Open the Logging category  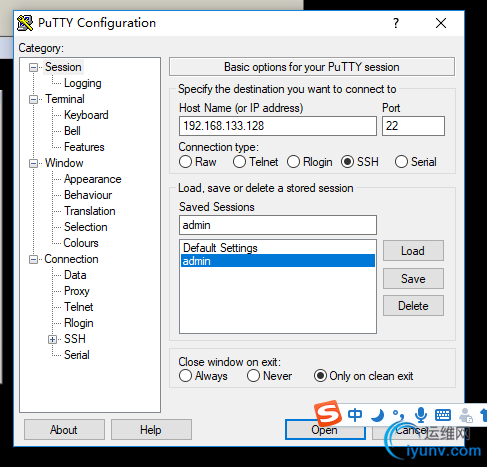click(83, 83)
